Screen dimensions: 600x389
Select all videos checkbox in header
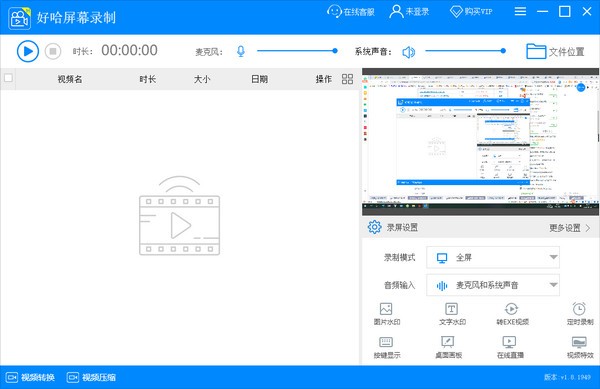click(8, 78)
